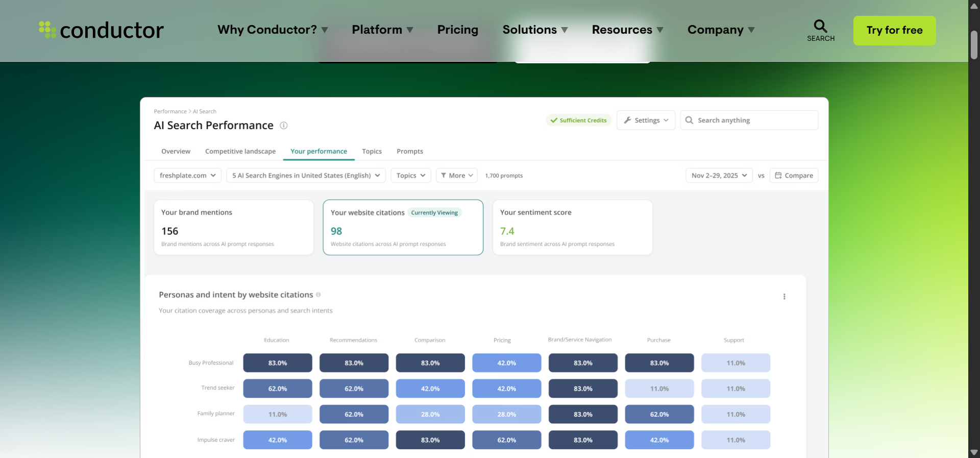Click Busy Professional Support 11.0% cell

tap(736, 363)
